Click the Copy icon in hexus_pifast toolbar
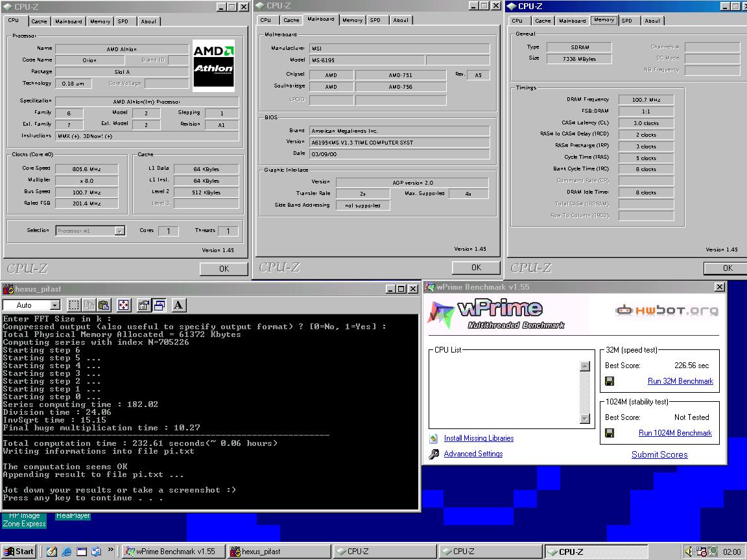747x560 pixels. [89, 305]
